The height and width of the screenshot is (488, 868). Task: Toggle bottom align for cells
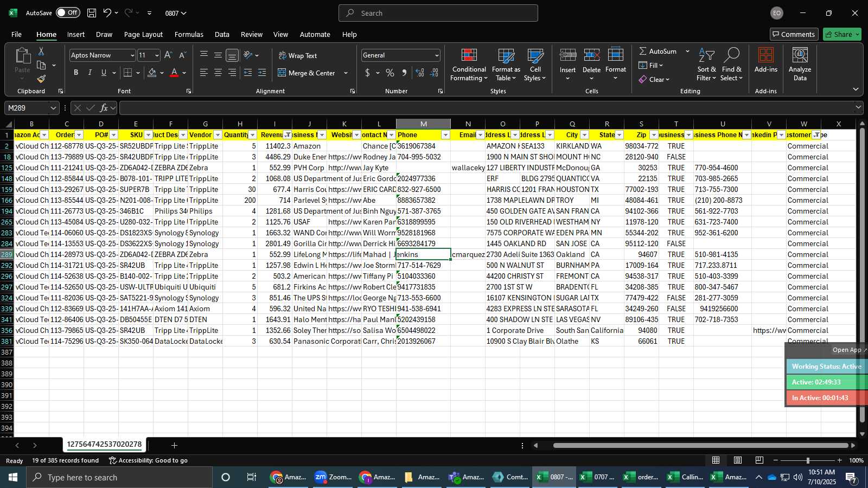(232, 55)
